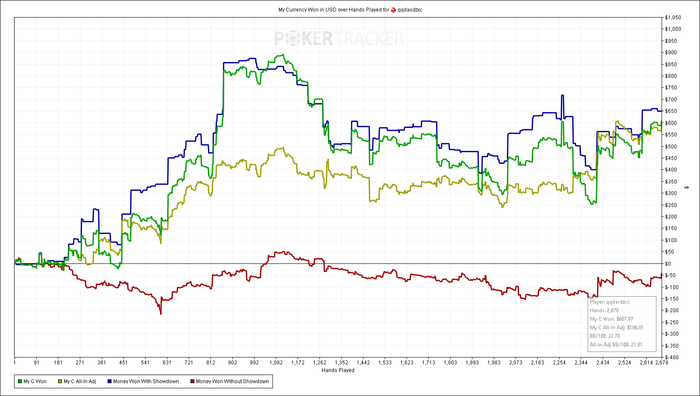
Task: Click the blue Money Won With Showdown swatch
Action: click(x=109, y=381)
